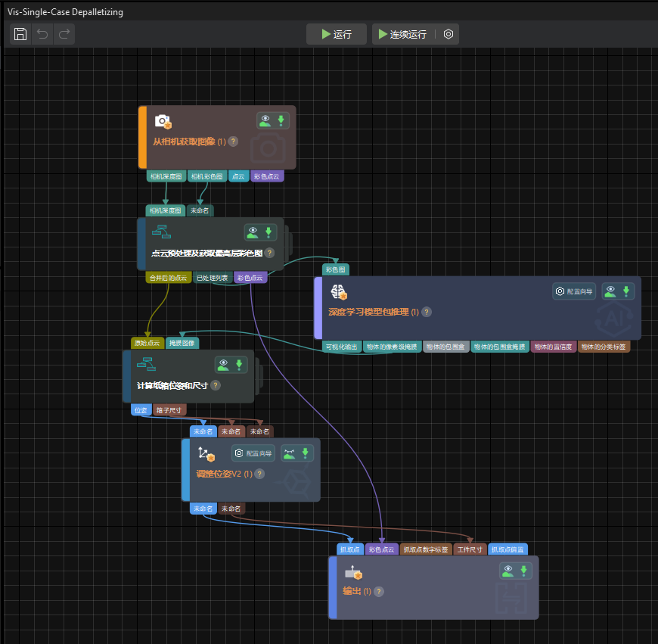Click help icon beside 调整位姿V2
Image resolution: width=658 pixels, height=644 pixels.
259,474
